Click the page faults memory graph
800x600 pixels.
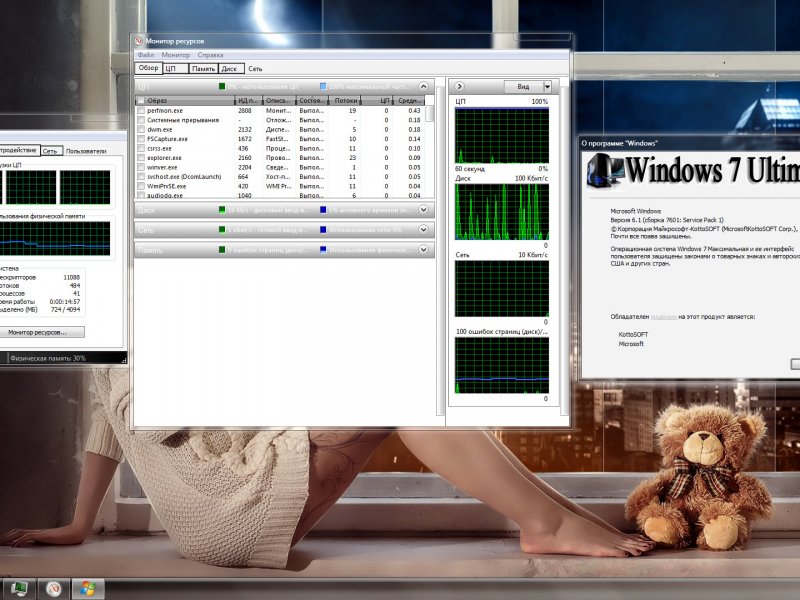502,365
